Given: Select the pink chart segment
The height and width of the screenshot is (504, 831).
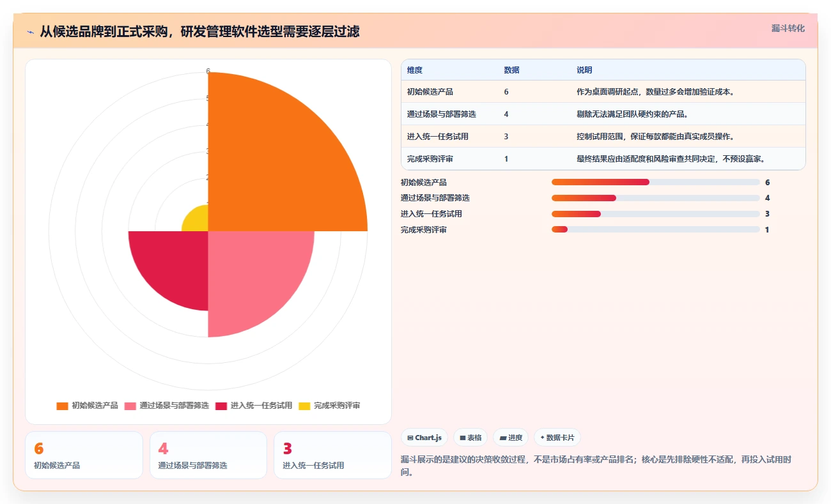Looking at the screenshot, I should (x=252, y=275).
